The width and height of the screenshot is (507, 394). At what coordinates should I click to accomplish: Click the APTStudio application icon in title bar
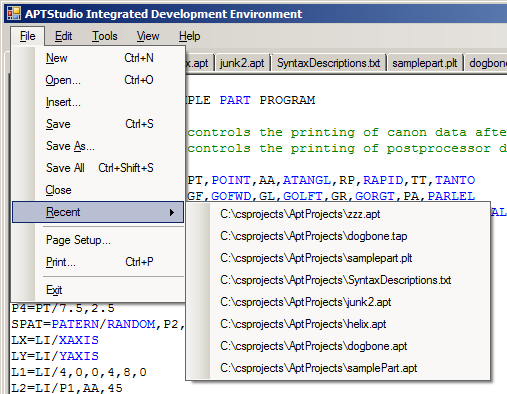click(x=14, y=14)
